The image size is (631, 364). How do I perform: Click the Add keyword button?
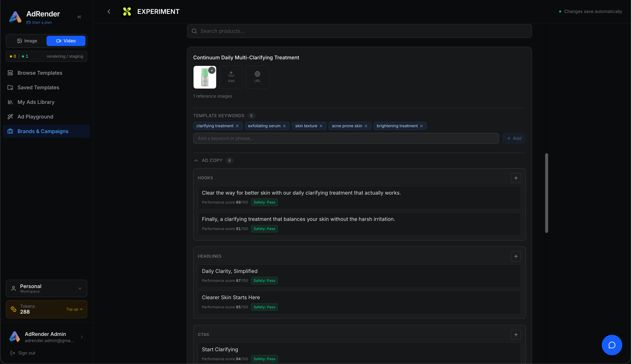[514, 138]
